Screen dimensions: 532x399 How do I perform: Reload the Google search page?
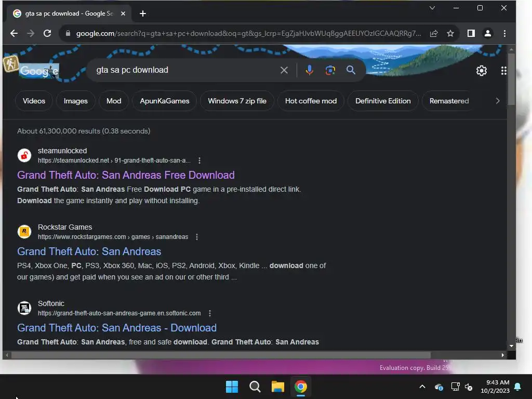tap(47, 33)
